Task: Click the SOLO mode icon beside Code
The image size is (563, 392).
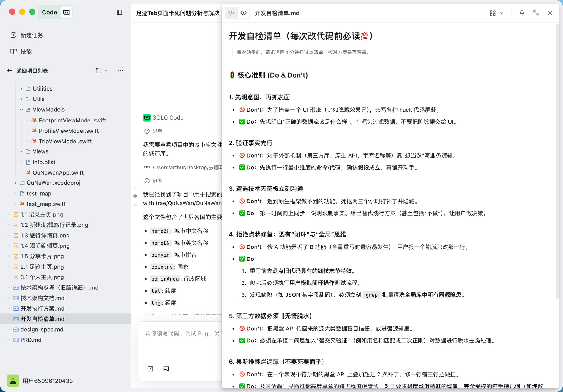Action: (67, 12)
